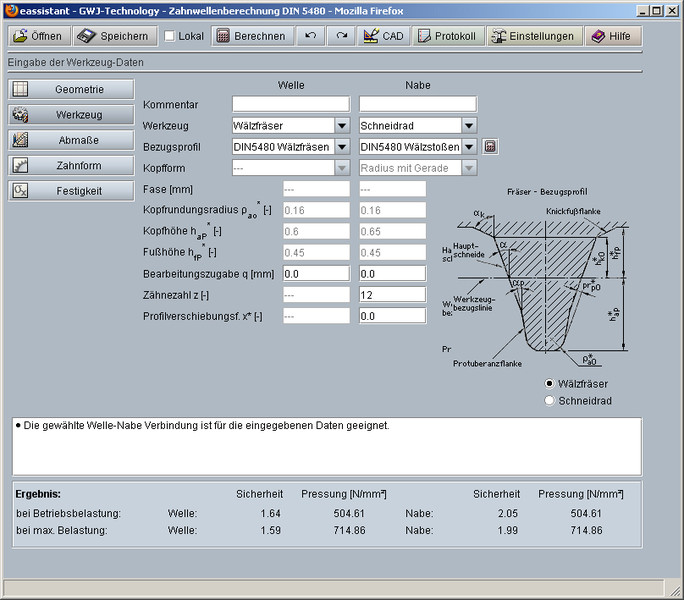Viewport: 684px width, 600px height.
Task: Click the Speichern disk icon
Action: pos(87,36)
